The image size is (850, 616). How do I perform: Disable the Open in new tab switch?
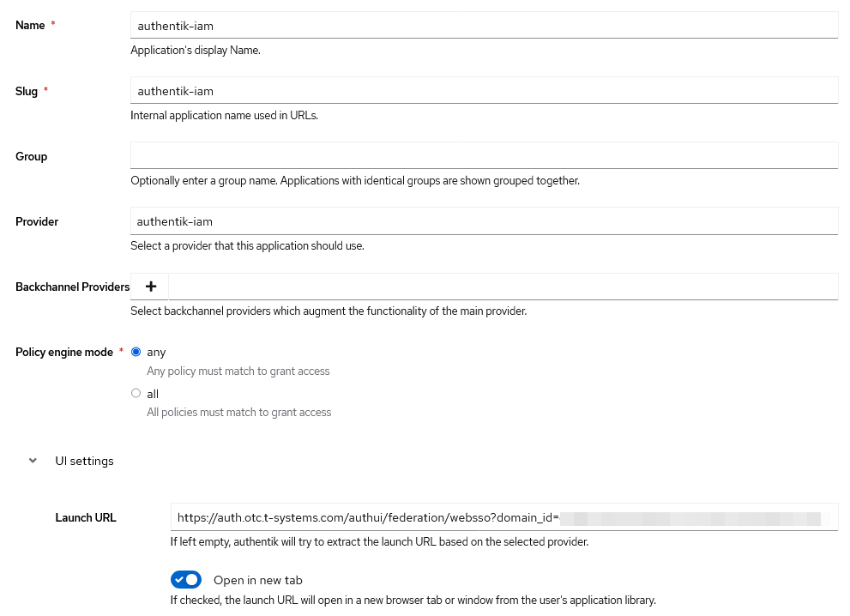(x=186, y=580)
